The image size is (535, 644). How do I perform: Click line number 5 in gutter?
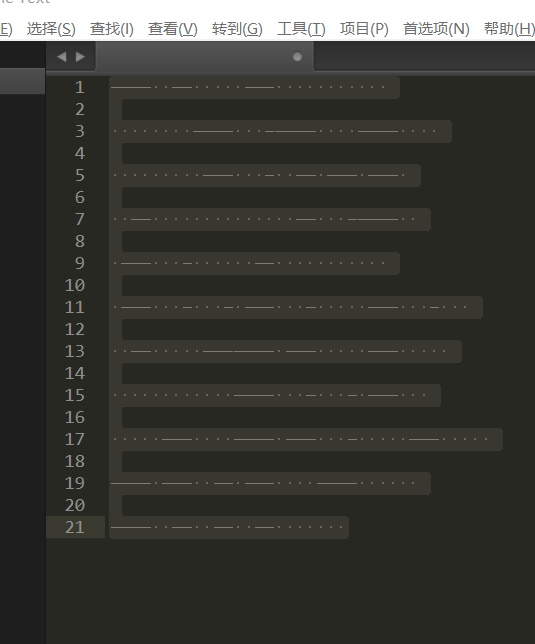pos(80,175)
